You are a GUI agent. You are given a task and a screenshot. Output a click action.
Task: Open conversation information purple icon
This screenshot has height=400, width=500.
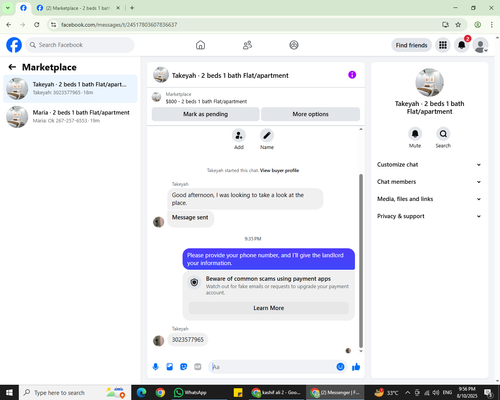[352, 75]
